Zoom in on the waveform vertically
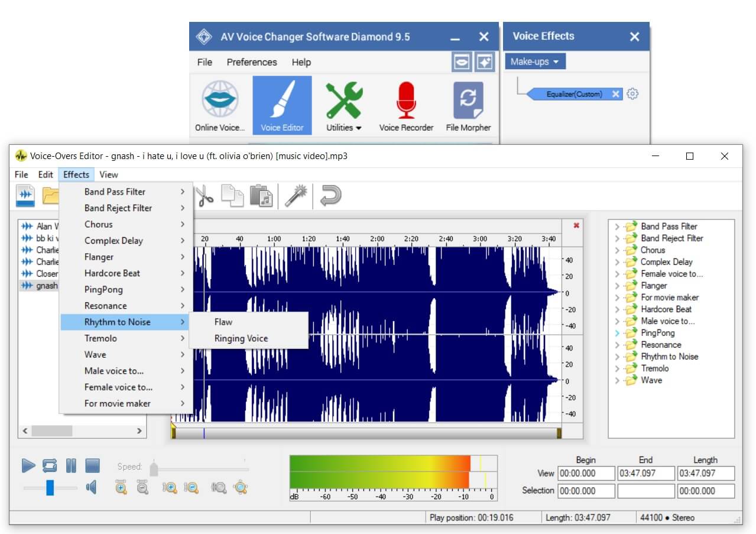 171,487
